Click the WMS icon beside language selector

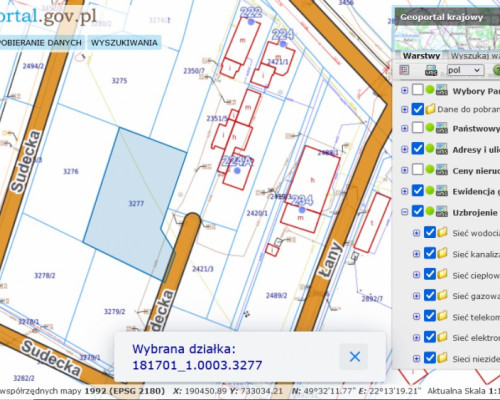431,70
